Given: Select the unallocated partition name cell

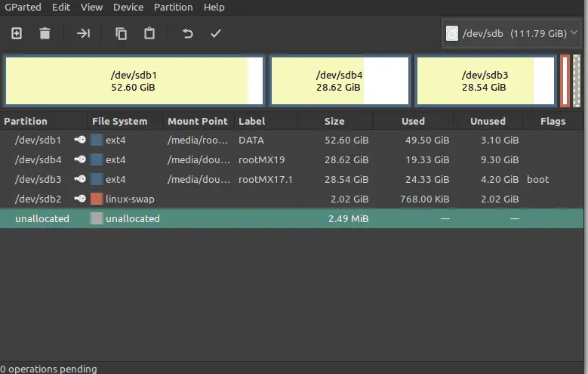Looking at the screenshot, I should 42,218.
